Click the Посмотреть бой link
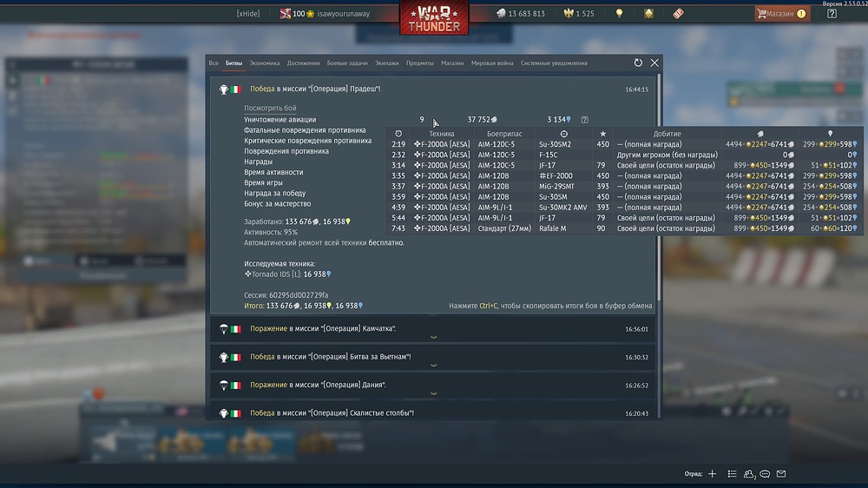The image size is (868, 488). click(x=270, y=108)
